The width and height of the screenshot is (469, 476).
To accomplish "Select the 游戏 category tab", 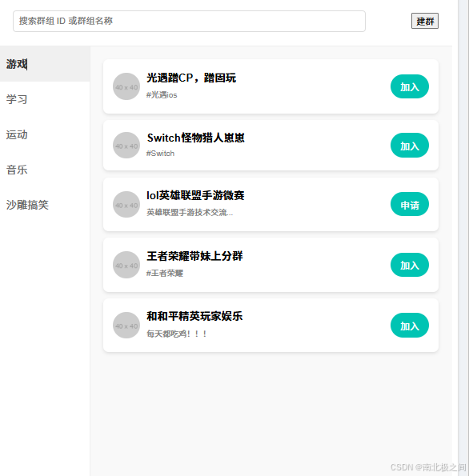I will [45, 64].
